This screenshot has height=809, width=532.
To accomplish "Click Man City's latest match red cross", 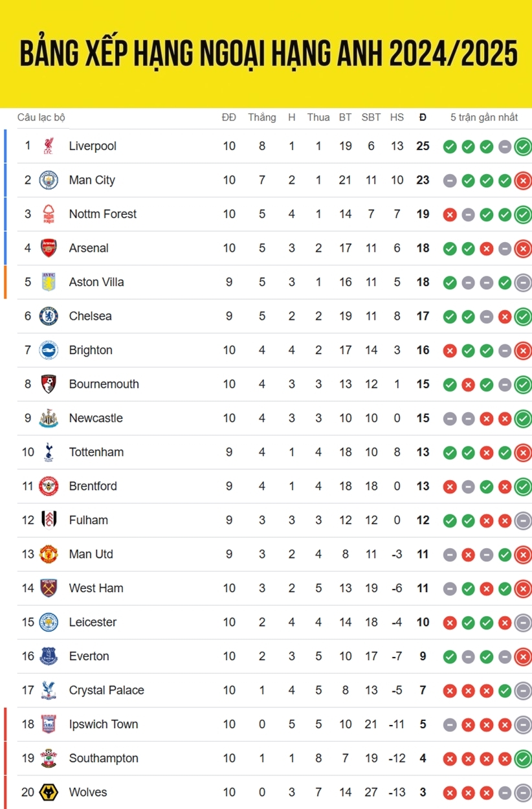I will pos(523,181).
